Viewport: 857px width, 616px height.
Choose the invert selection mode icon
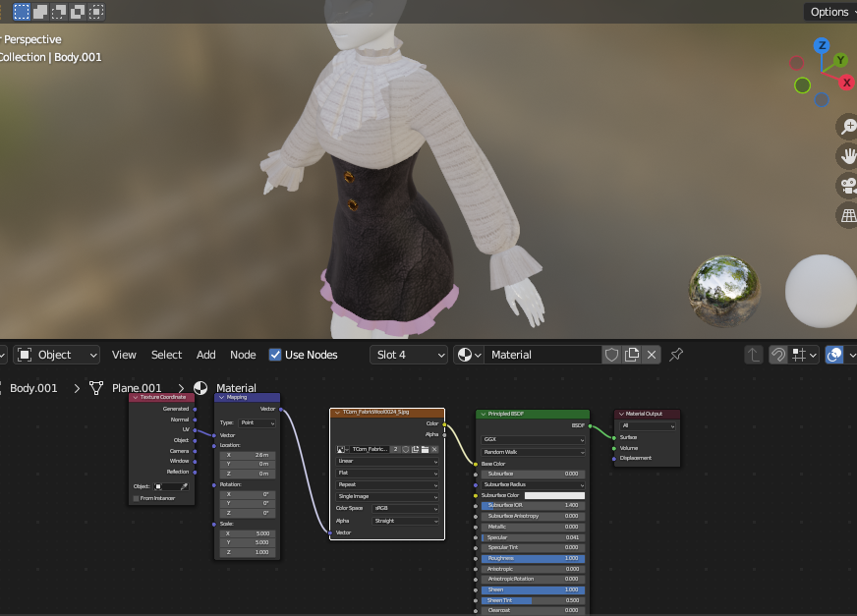click(x=77, y=12)
